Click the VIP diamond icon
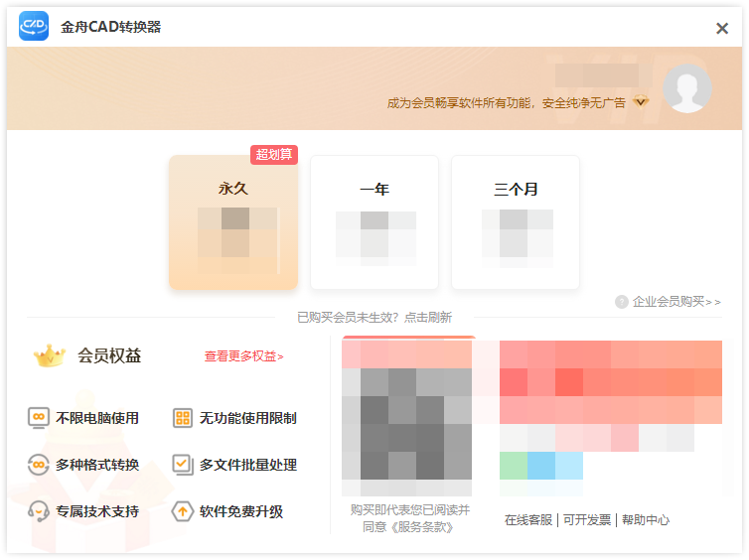Image resolution: width=749 pixels, height=560 pixels. click(641, 101)
